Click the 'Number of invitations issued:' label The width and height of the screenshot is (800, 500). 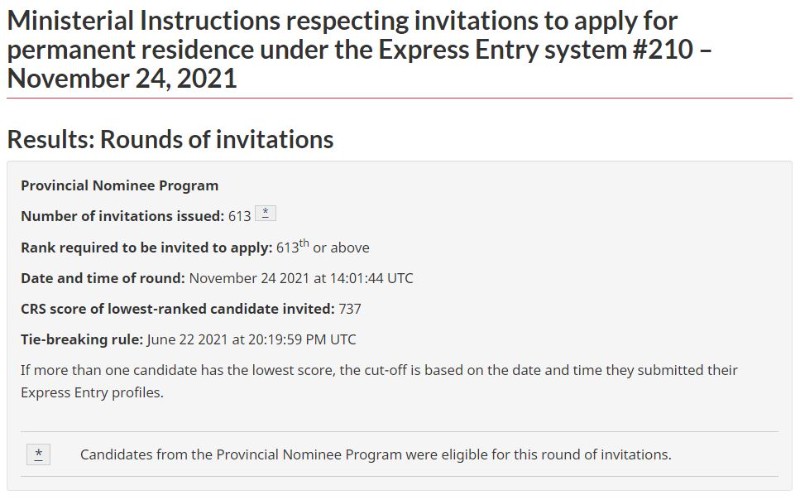pyautogui.click(x=122, y=216)
